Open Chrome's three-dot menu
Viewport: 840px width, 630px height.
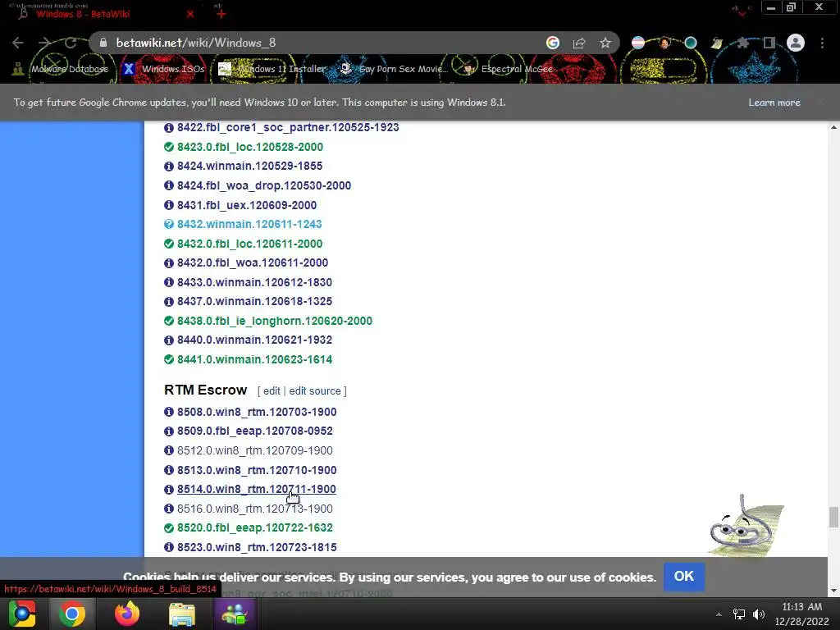[x=822, y=43]
